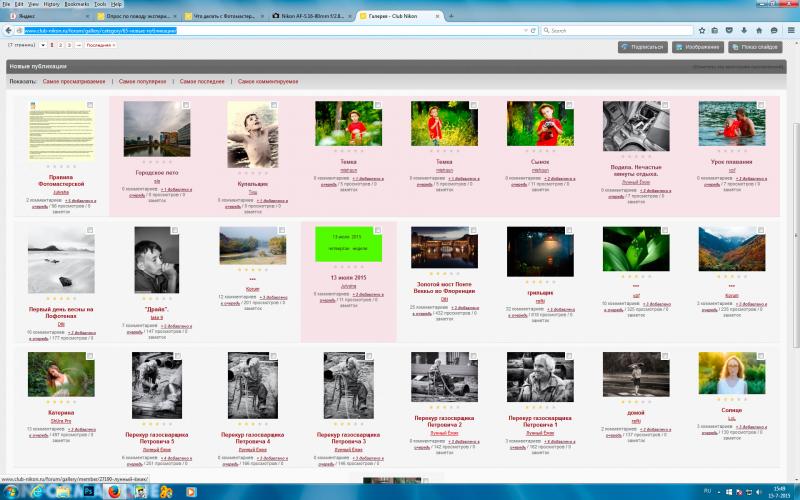Switch to the 'Яндекс' tab

[x=49, y=16]
